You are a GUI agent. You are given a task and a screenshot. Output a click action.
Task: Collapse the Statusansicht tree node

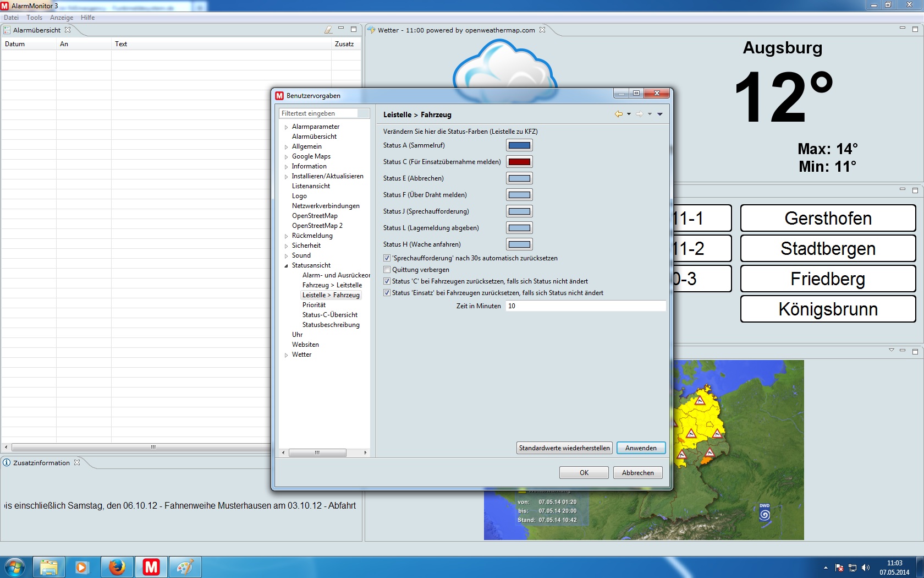[286, 266]
